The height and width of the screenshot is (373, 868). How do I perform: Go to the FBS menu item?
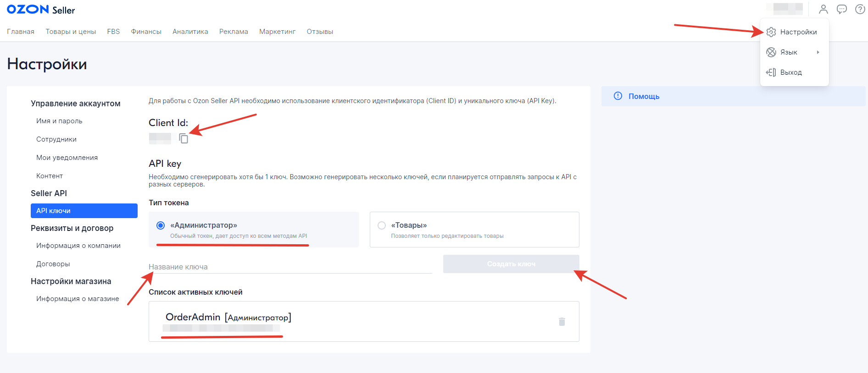click(113, 32)
